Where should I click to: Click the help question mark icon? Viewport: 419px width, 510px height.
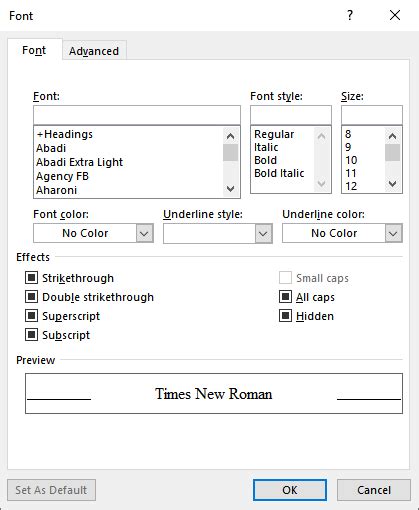350,15
